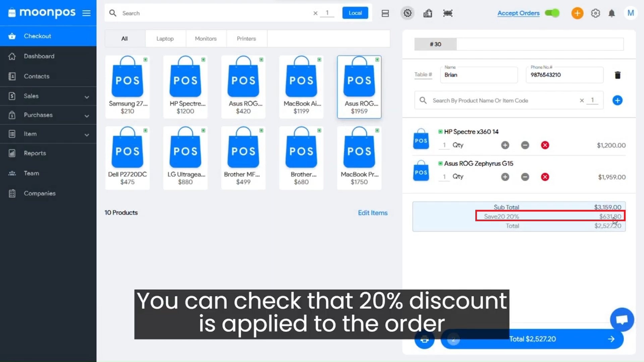Click the Table # link
The width and height of the screenshot is (644, 362).
(x=423, y=74)
